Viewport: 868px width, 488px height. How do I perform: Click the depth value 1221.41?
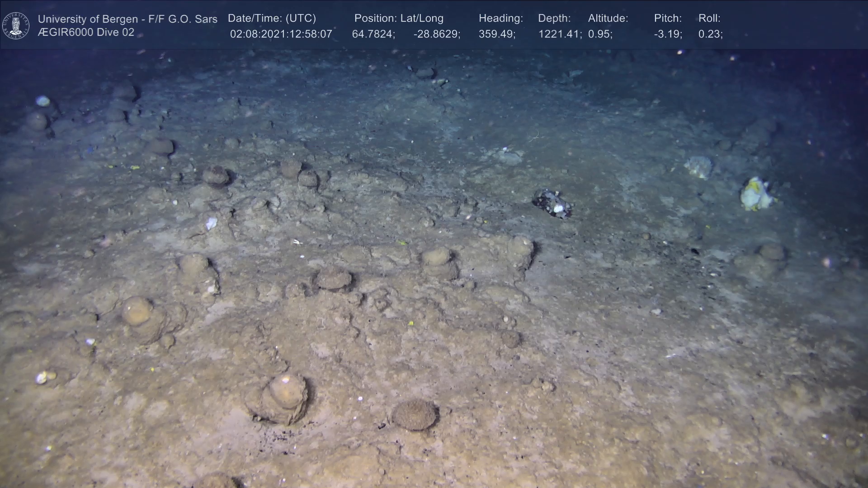click(x=559, y=34)
